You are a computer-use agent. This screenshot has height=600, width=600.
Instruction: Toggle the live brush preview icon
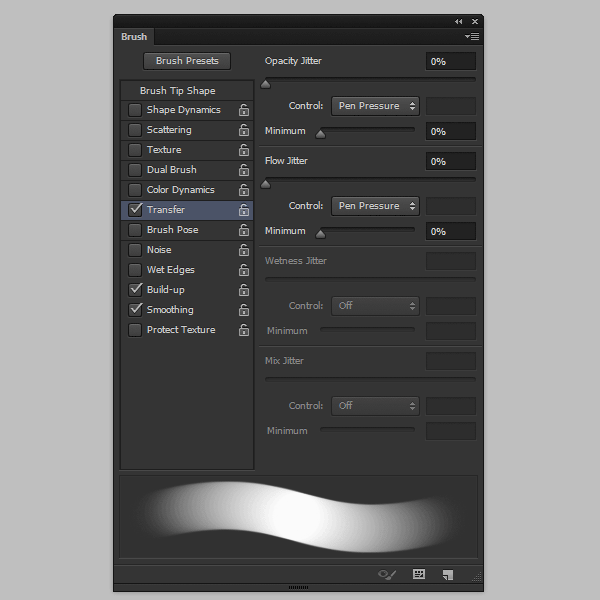388,574
